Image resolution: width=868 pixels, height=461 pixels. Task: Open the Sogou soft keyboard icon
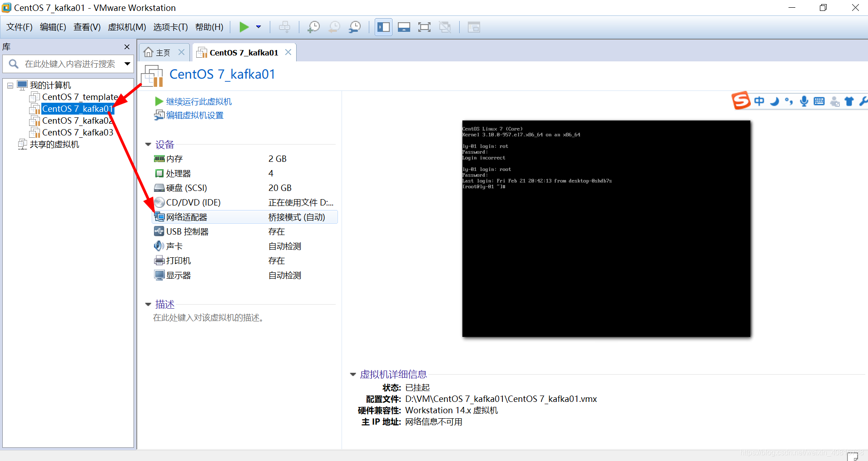[819, 101]
